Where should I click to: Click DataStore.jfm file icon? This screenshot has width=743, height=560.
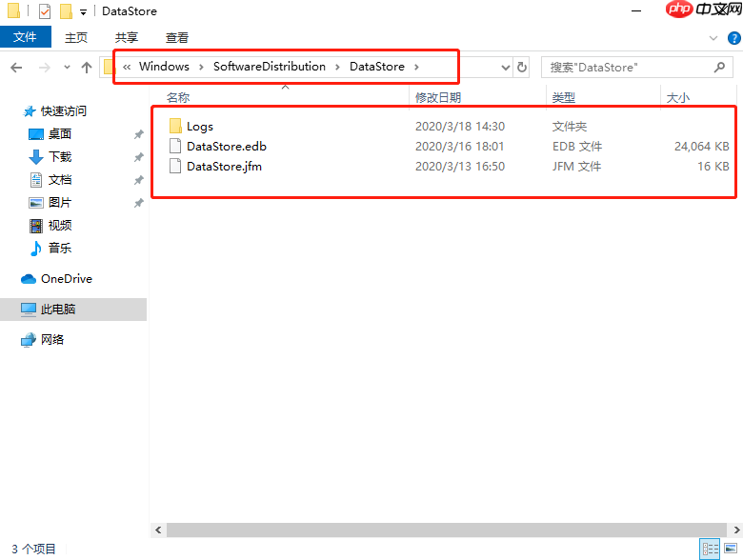tap(175, 166)
